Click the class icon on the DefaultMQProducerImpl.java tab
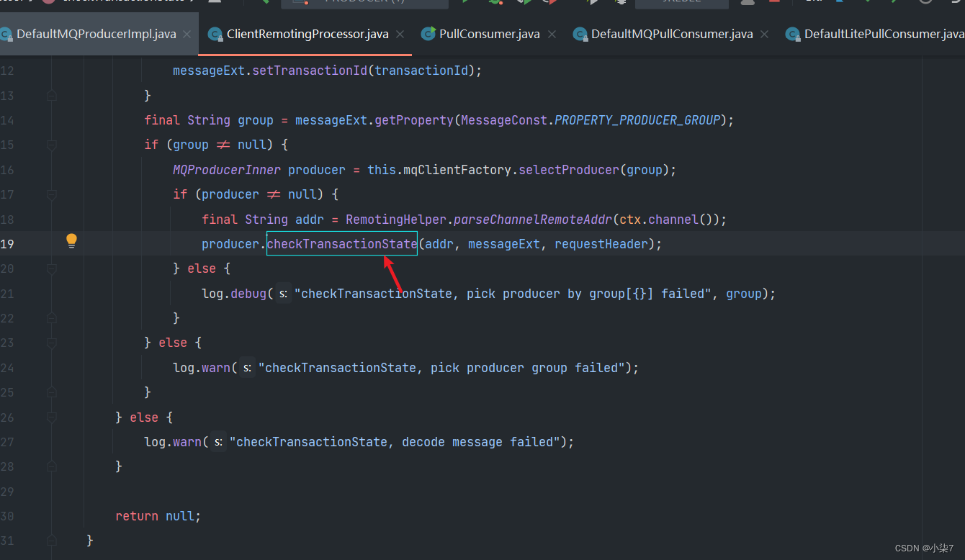The height and width of the screenshot is (560, 965). pyautogui.click(x=5, y=34)
